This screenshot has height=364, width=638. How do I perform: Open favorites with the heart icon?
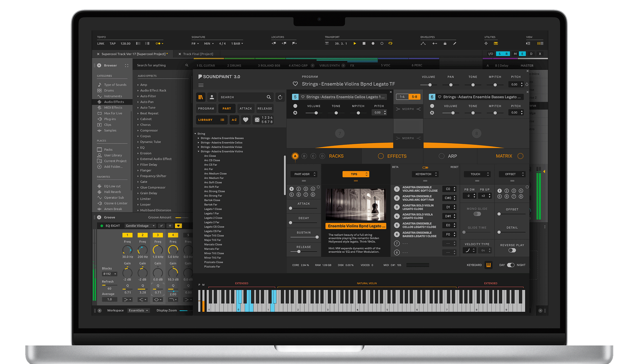point(246,120)
